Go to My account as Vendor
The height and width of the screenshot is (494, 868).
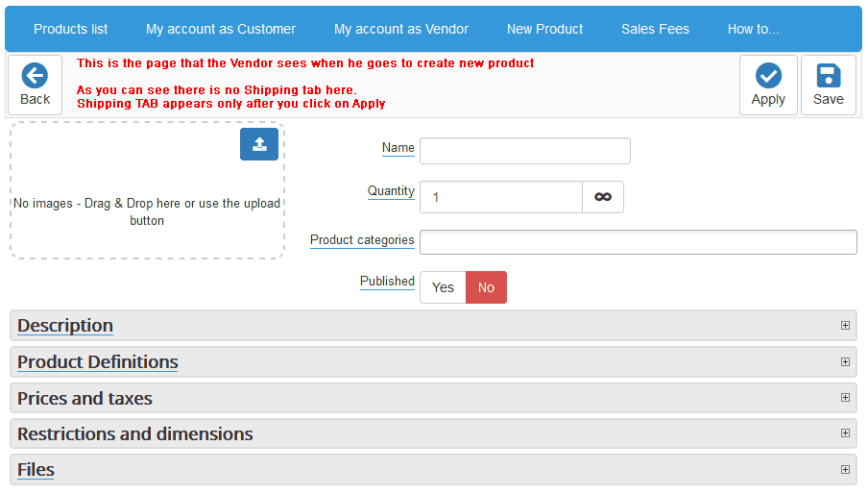[401, 29]
